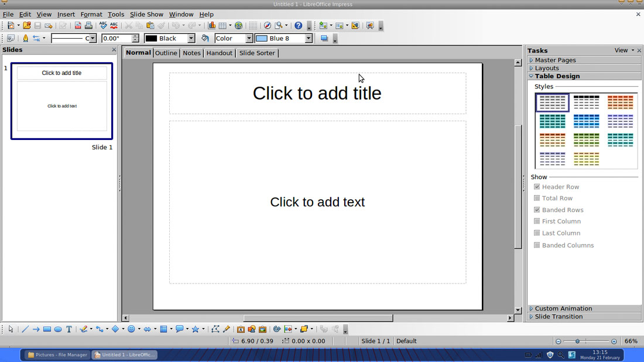Click the Spelling check icon
Viewport: 644px width, 362px height.
(103, 26)
